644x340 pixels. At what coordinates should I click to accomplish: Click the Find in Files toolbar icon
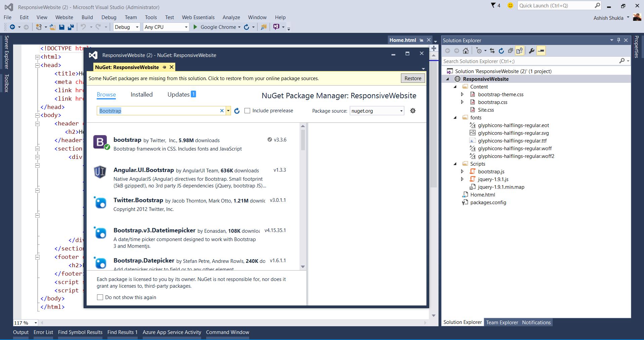[264, 27]
